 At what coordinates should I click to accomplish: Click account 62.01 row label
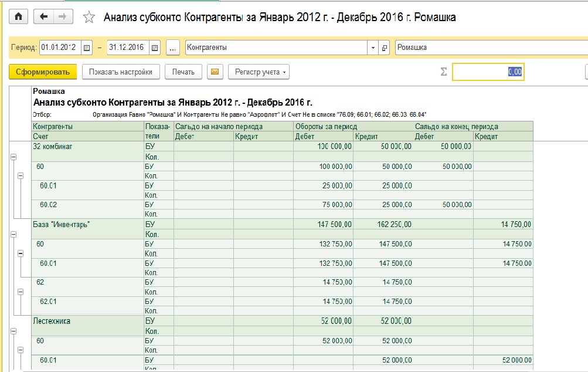(49, 302)
